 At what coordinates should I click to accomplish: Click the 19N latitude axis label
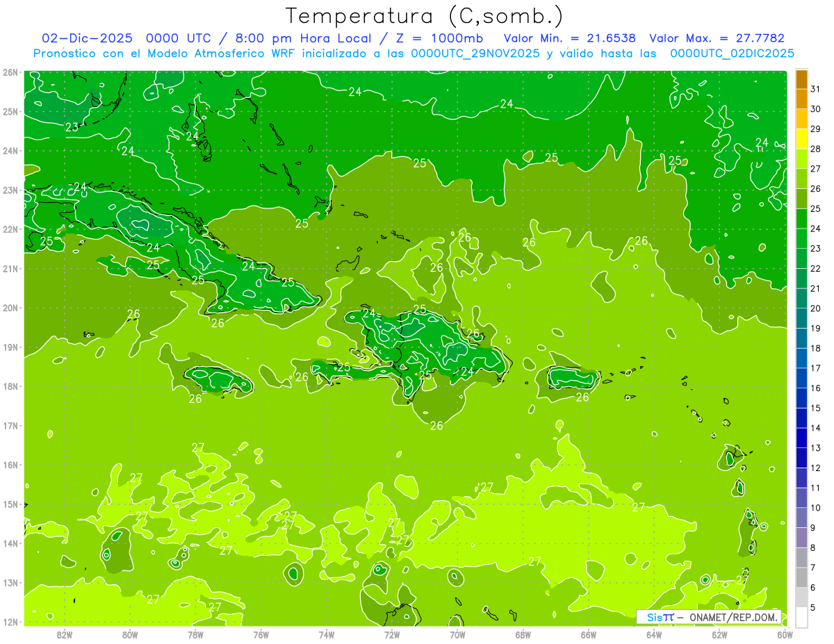pos(10,347)
